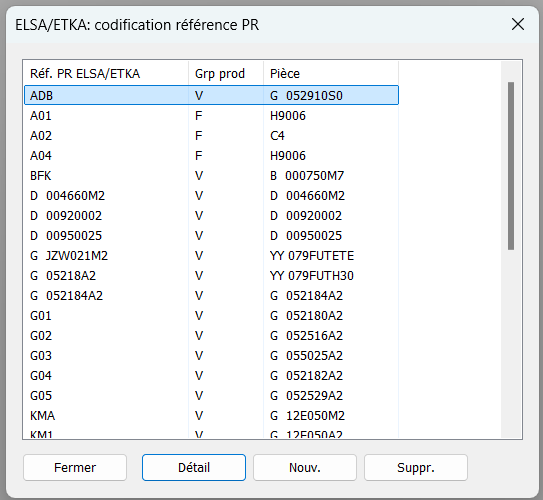Screen dimensions: 543x500
Task: Click part G 052516A2
Action: coord(306,336)
